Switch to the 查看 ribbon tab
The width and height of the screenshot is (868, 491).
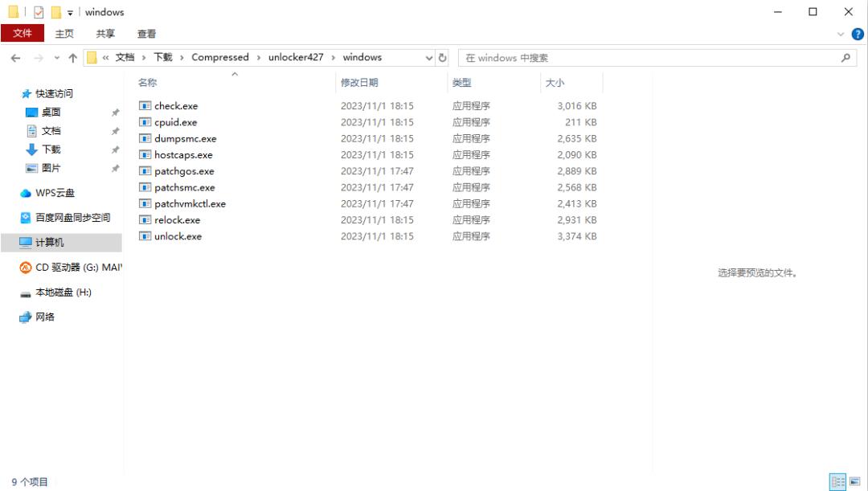[147, 34]
